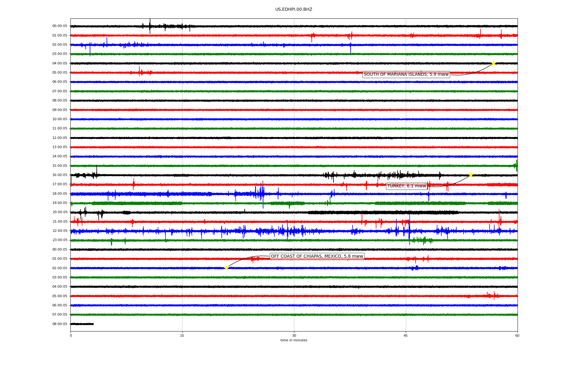Click the SOUTH OF MARIANA ISLANDS 5.9 mww annotation
Image resolution: width=588 pixels, height=368 pixels.
point(406,75)
